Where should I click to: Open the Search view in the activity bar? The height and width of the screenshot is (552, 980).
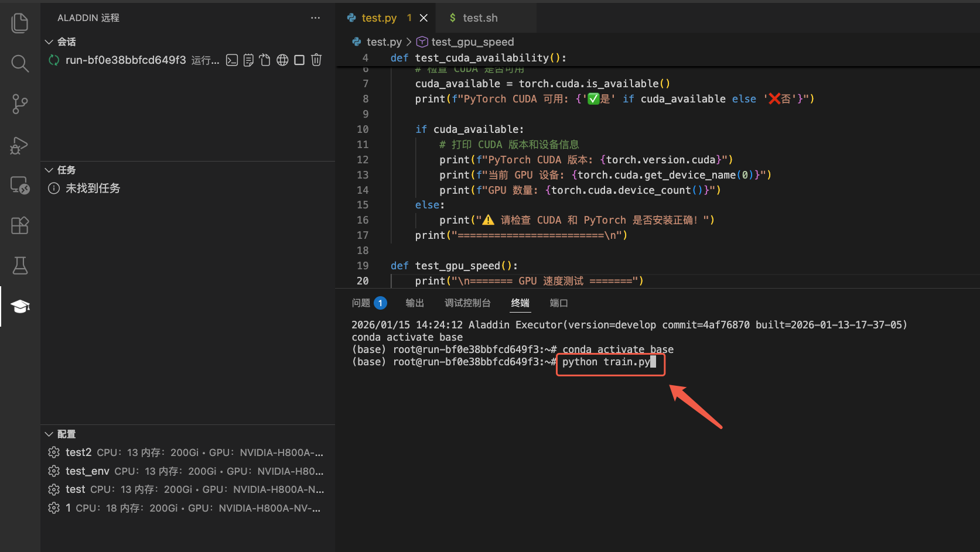(20, 63)
